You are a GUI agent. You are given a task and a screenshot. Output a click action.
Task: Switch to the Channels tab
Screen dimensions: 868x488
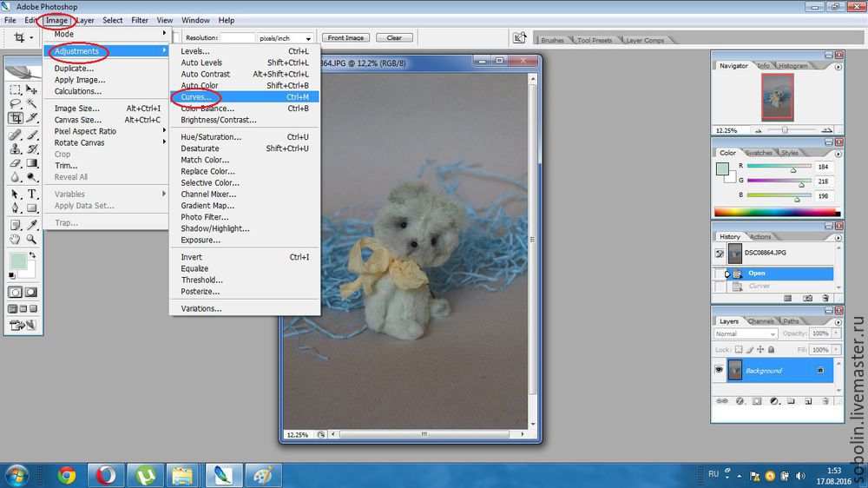[x=760, y=321]
